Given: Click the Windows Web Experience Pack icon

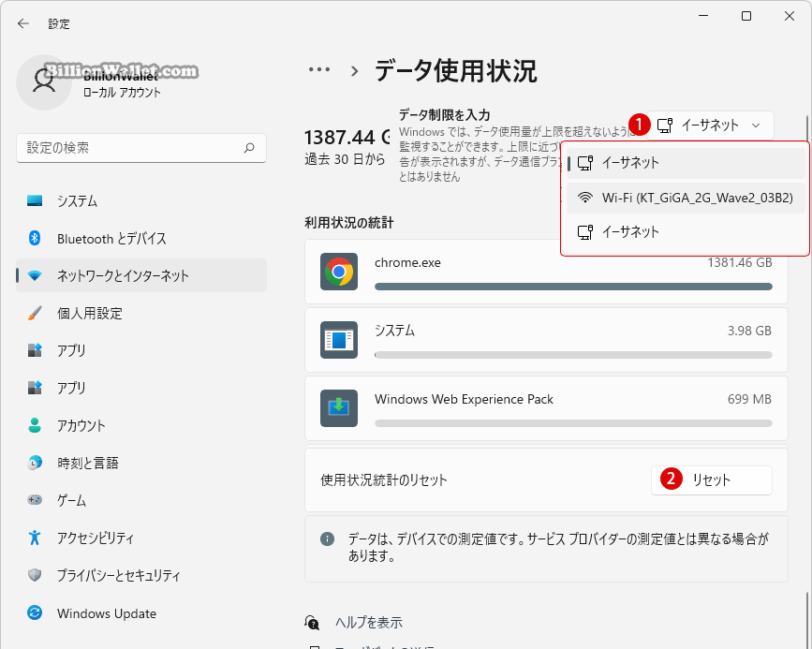Looking at the screenshot, I should point(339,408).
